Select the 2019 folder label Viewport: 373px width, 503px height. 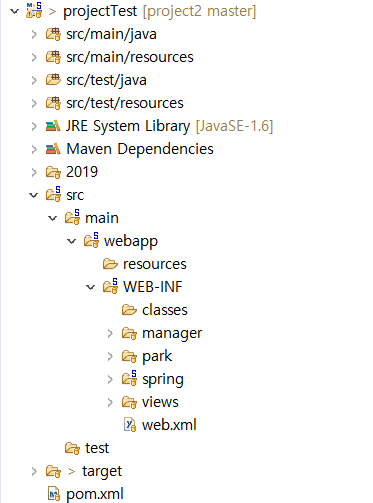tap(82, 172)
